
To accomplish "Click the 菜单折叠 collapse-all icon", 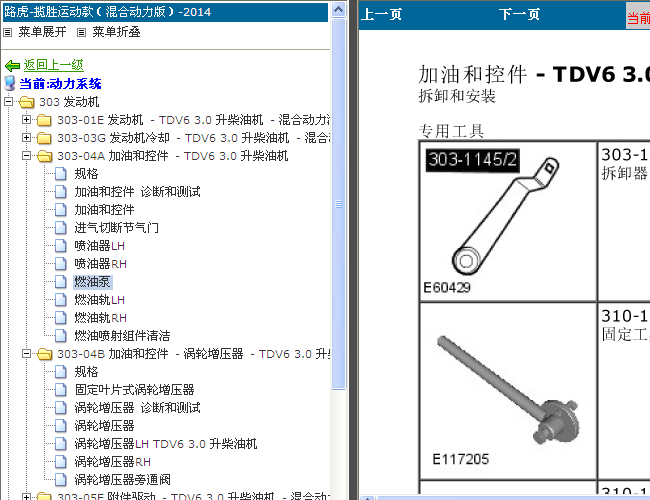I will 81,32.
